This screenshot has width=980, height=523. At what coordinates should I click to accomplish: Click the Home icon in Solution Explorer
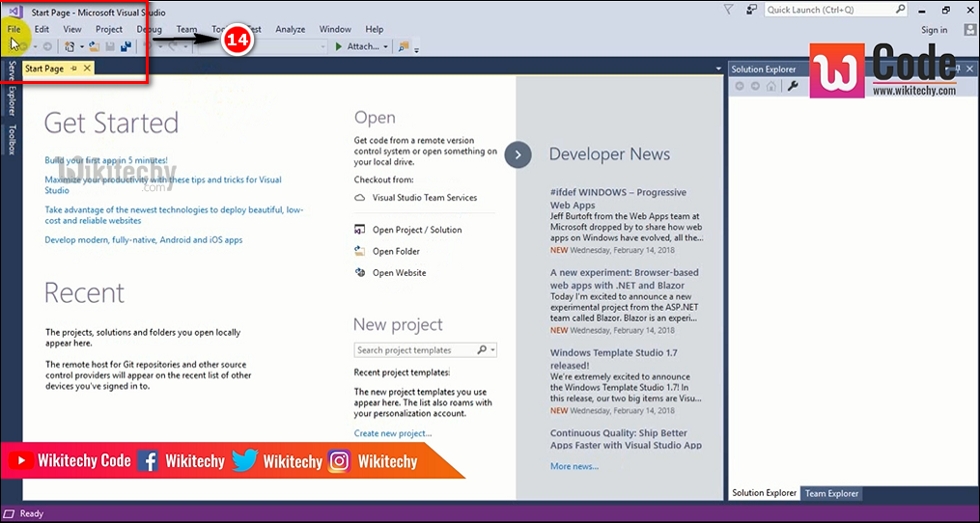[770, 86]
